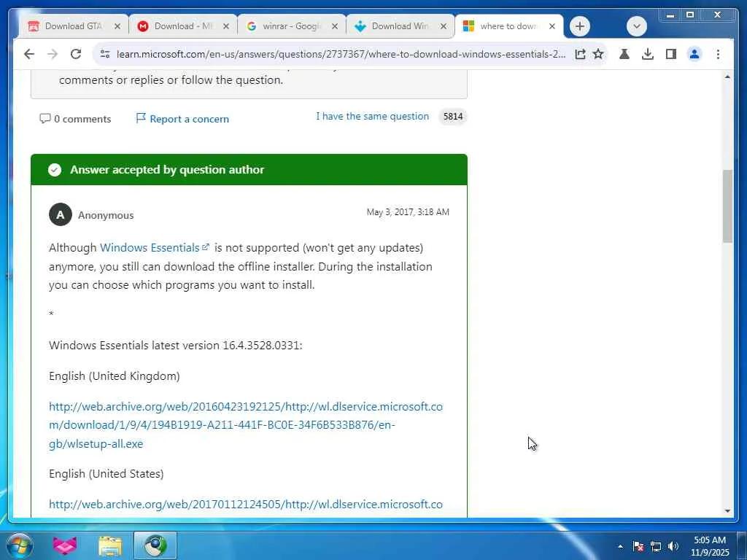Go back to the previous page
This screenshot has width=747, height=560.
click(x=29, y=54)
